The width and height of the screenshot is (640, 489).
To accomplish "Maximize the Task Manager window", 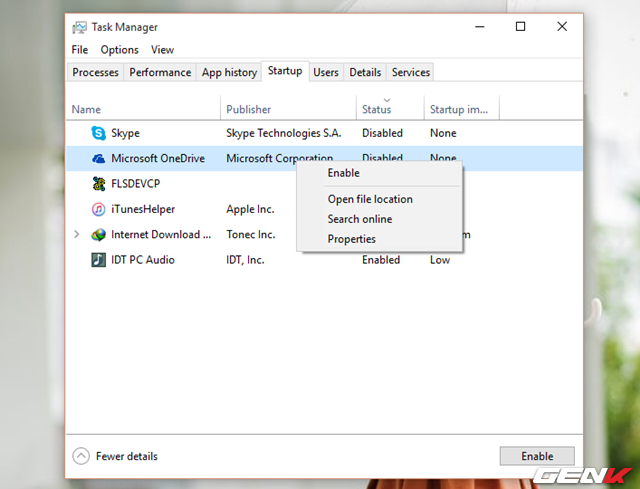I will click(520, 27).
